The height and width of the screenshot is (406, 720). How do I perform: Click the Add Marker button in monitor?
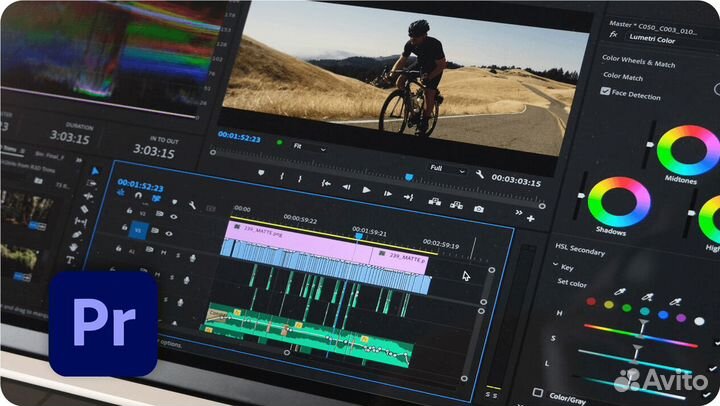pyautogui.click(x=261, y=174)
